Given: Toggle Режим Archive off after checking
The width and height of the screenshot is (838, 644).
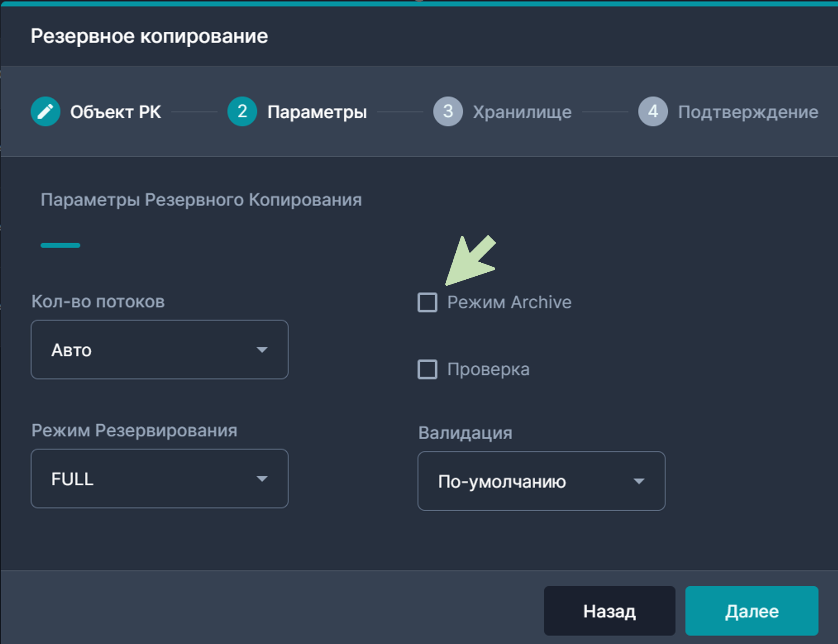Looking at the screenshot, I should click(x=427, y=302).
